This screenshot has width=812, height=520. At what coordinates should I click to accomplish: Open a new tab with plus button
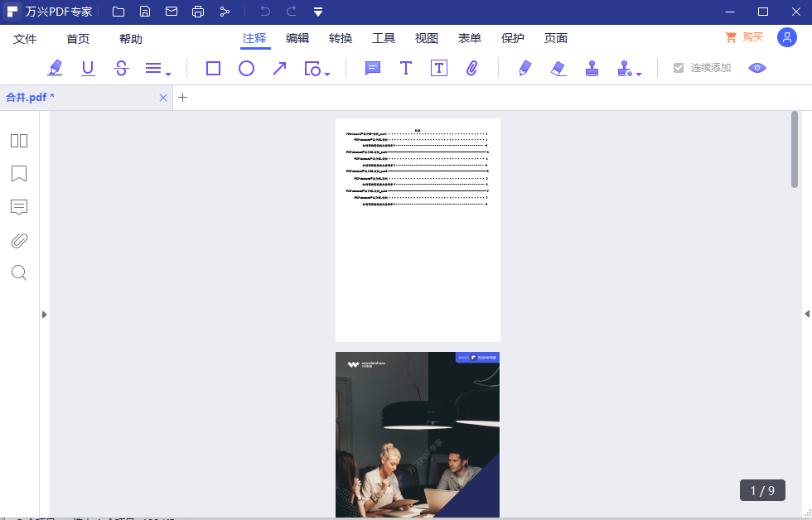183,98
